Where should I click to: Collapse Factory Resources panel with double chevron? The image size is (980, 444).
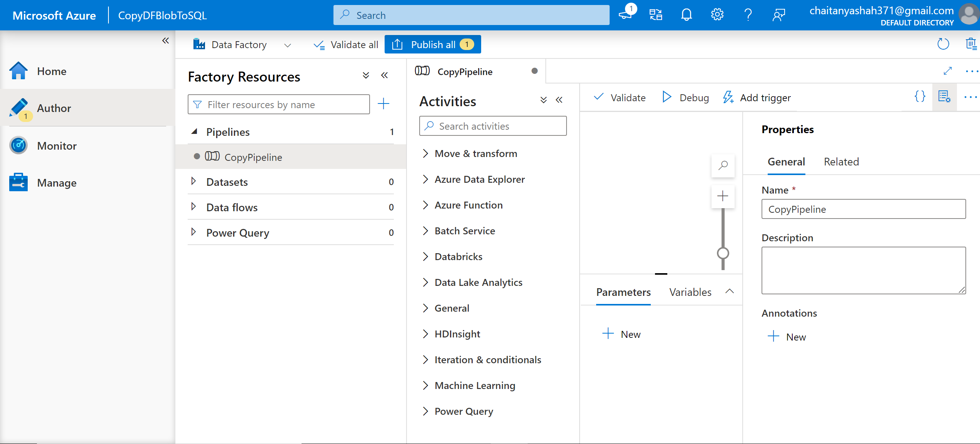pos(384,75)
